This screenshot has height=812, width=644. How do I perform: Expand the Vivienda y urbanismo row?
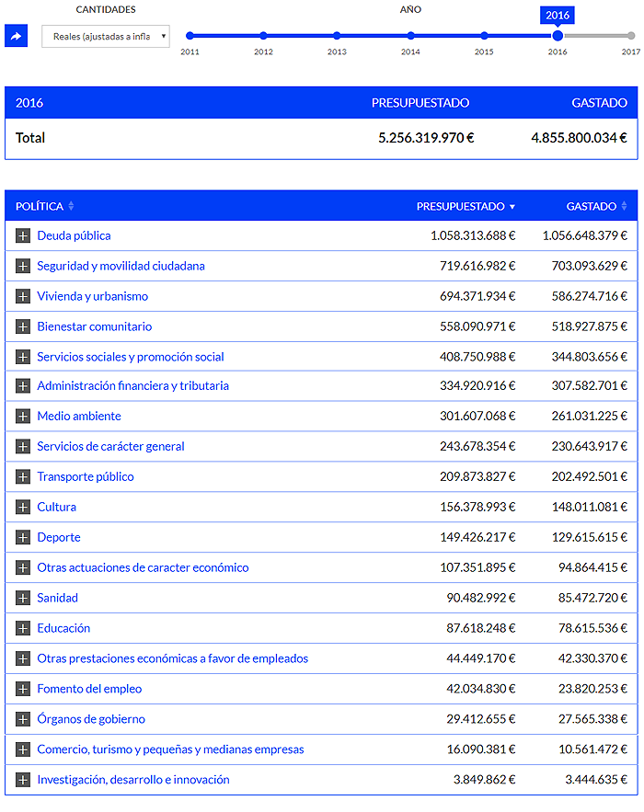(x=23, y=297)
